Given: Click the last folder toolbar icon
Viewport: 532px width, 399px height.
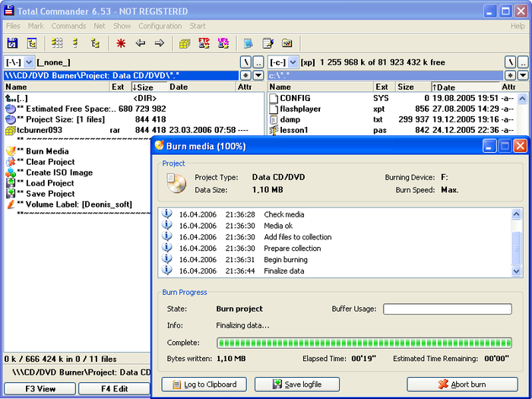Looking at the screenshot, I should pyautogui.click(x=287, y=43).
